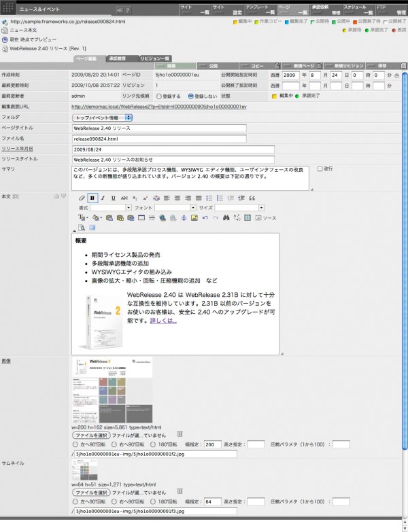Open the リビジョン一覧 tab

tap(156, 58)
